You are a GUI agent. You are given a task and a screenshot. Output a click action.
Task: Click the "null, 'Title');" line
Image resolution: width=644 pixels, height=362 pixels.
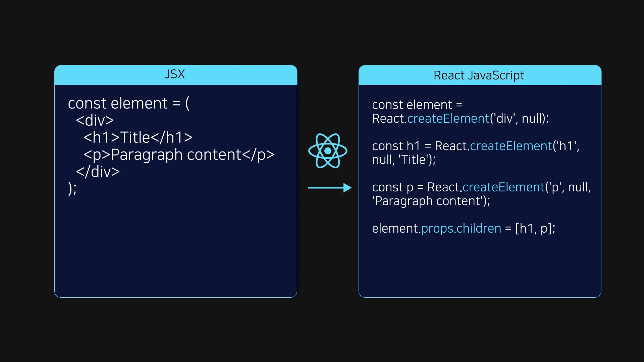[x=404, y=160]
